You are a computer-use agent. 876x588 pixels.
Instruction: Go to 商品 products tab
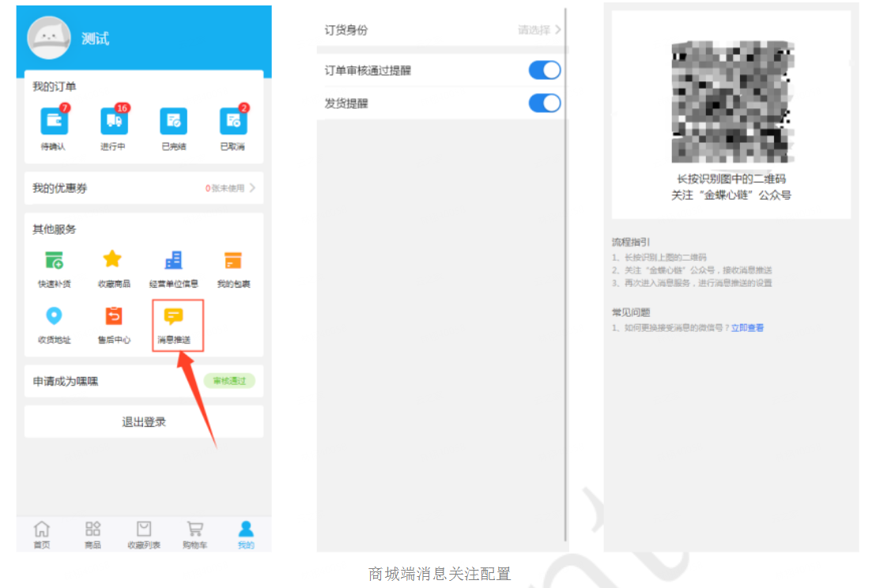(x=93, y=535)
